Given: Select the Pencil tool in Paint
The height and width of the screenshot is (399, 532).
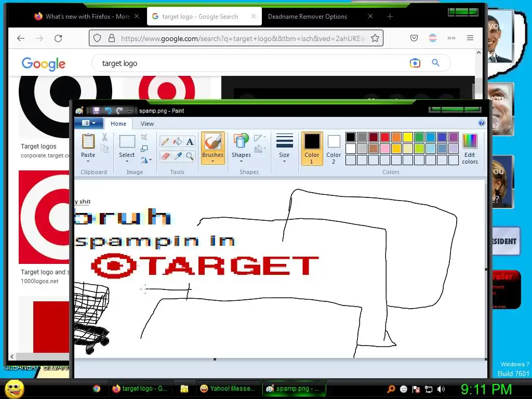Looking at the screenshot, I should [x=165, y=141].
